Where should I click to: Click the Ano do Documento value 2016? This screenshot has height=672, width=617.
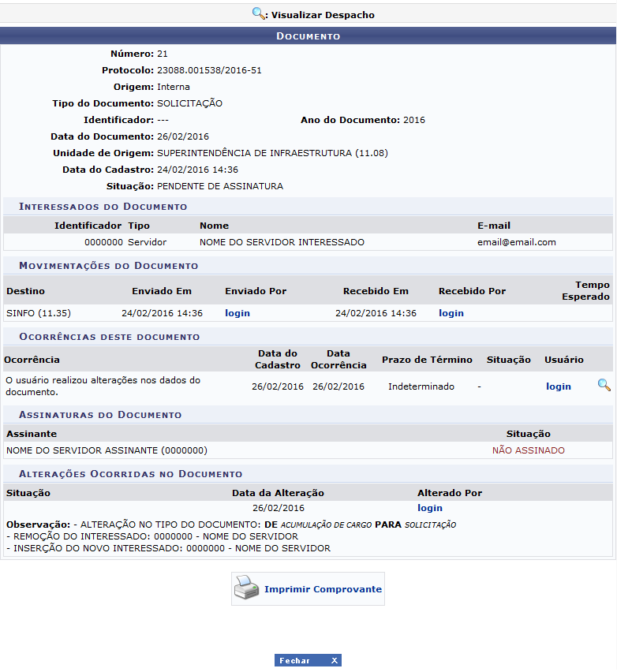413,120
